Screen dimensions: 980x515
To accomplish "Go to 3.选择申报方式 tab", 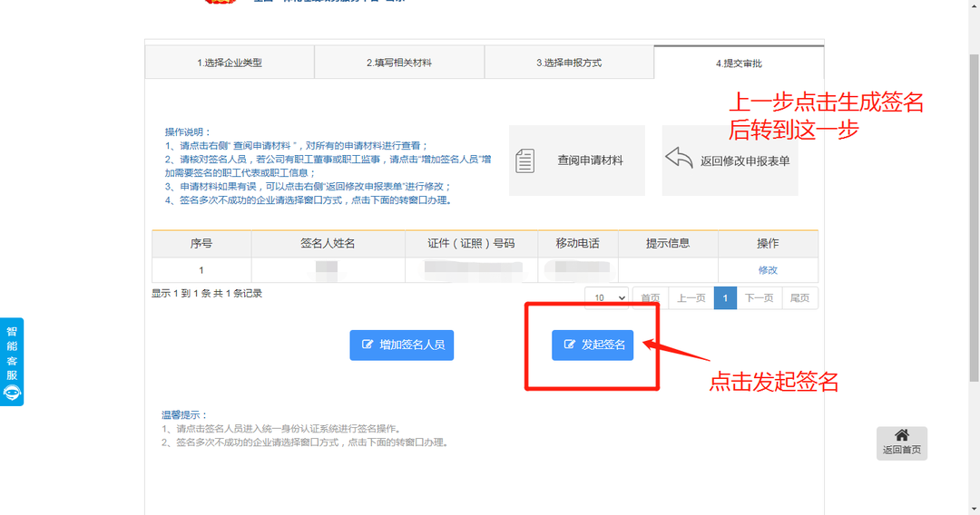I will (x=569, y=63).
